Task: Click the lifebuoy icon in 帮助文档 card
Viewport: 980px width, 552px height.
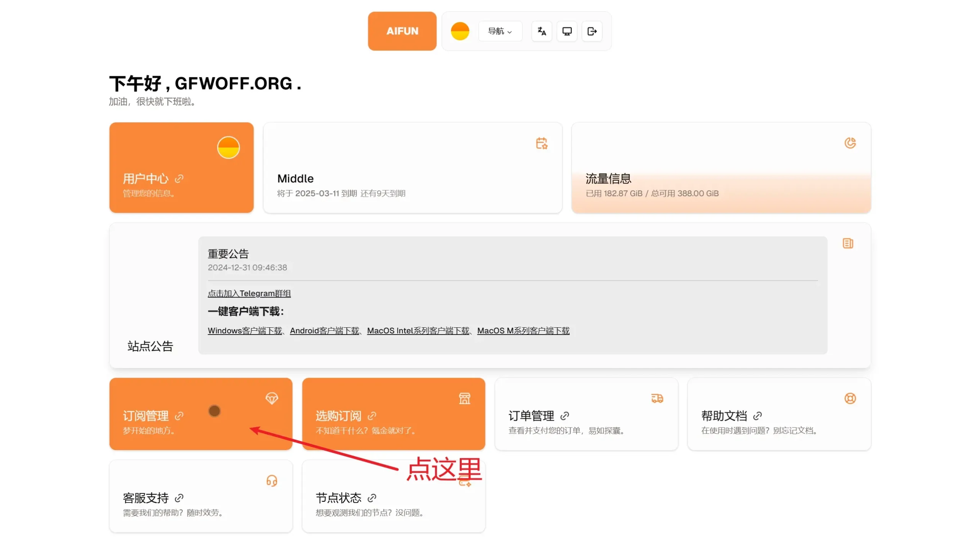Action: (850, 398)
